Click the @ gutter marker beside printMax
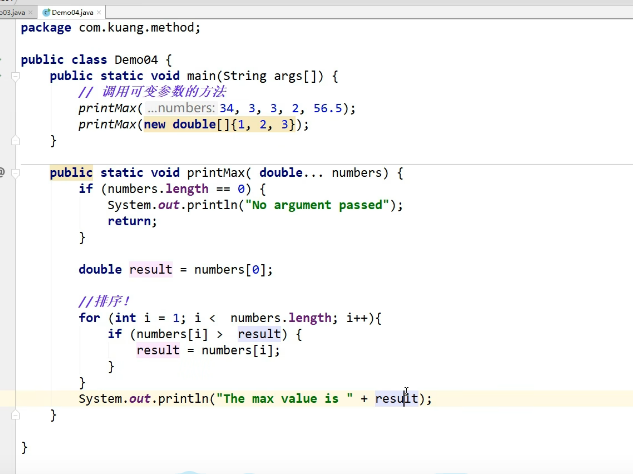 click(2, 173)
